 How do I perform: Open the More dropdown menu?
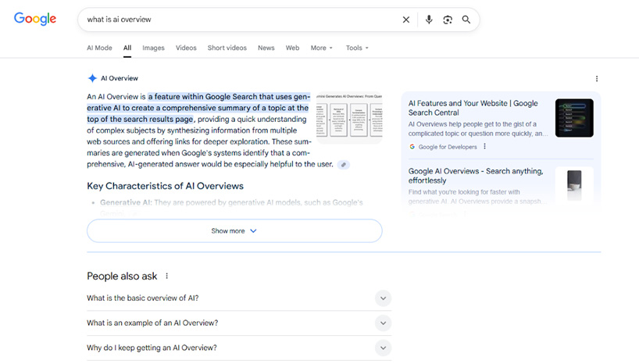(x=321, y=48)
